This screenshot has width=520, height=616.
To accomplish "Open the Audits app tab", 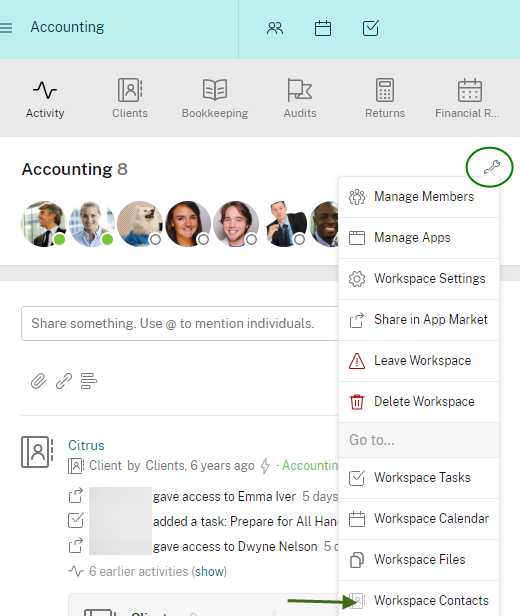I will point(300,98).
